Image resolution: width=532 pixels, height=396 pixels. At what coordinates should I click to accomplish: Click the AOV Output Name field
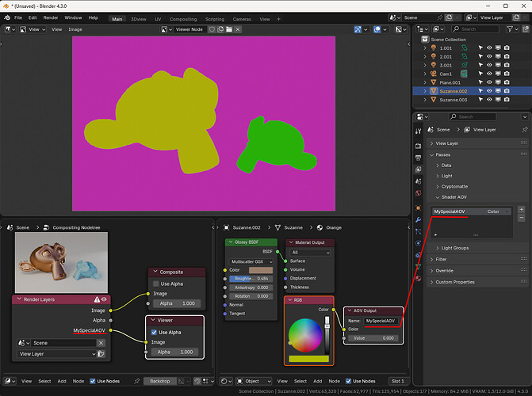point(381,321)
